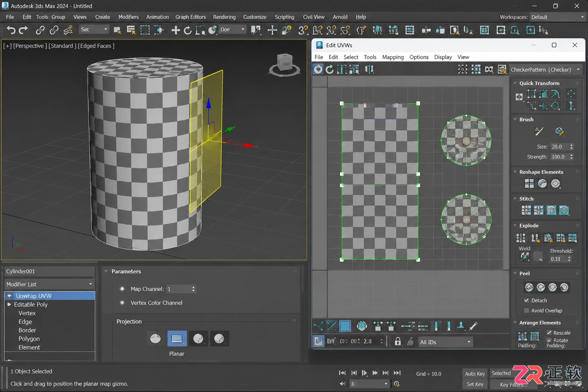
Task: Collapse the Quick Transform rollout
Action: tap(515, 83)
